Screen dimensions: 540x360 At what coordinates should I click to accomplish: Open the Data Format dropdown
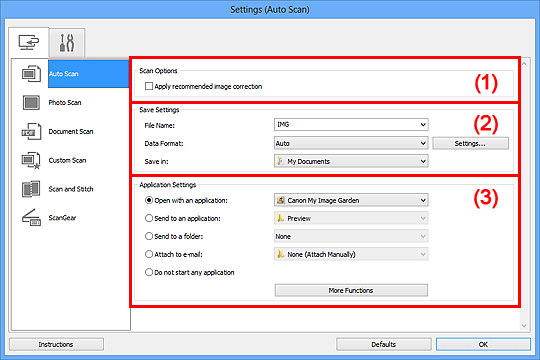pos(351,143)
